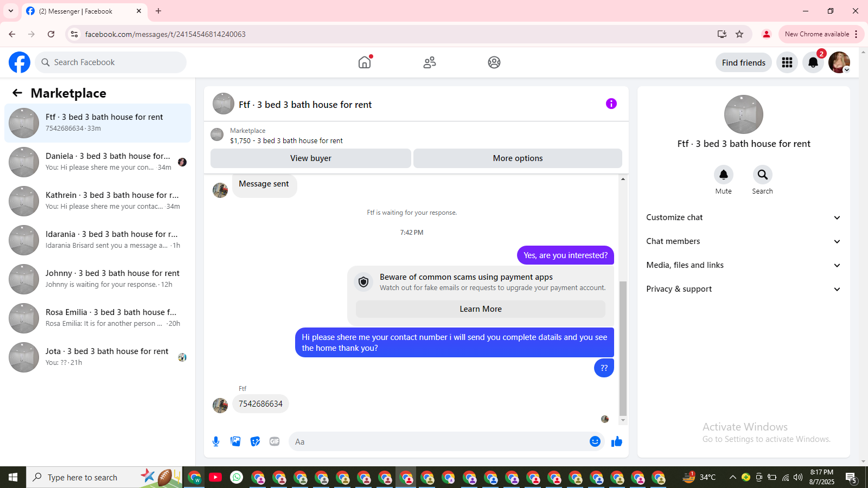Open the Windows Start menu
868x488 pixels.
tap(13, 477)
